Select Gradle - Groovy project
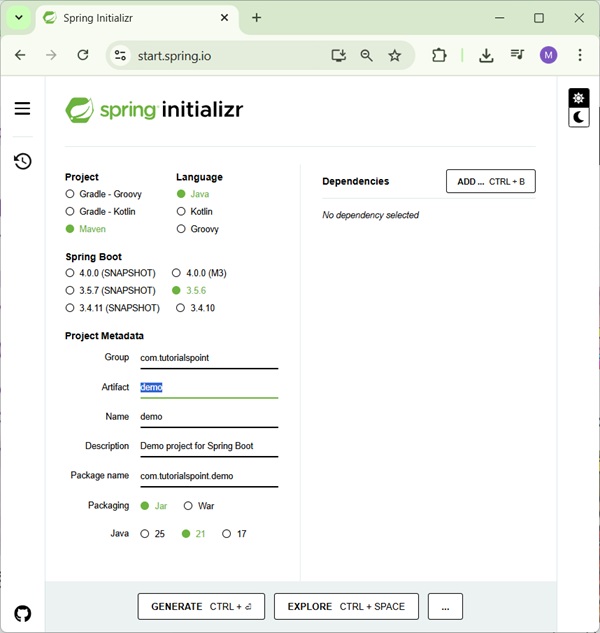This screenshot has height=633, width=600. [103, 194]
